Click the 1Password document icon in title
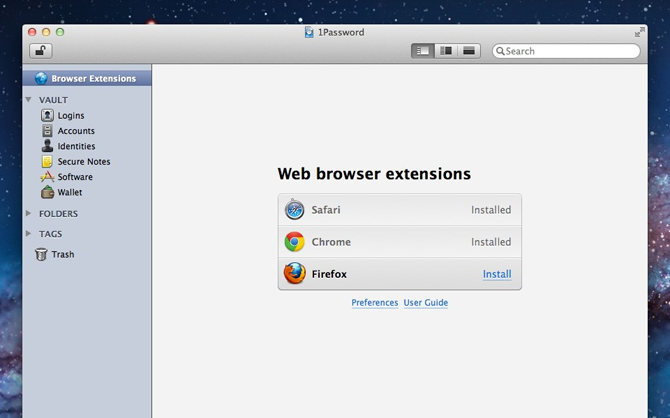Viewport: 670px width, 418px height. (309, 32)
